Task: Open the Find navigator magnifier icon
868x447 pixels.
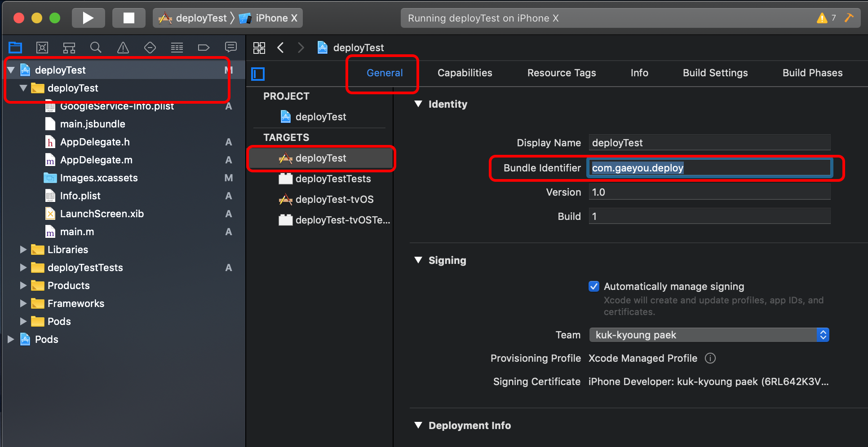Action: (x=96, y=47)
